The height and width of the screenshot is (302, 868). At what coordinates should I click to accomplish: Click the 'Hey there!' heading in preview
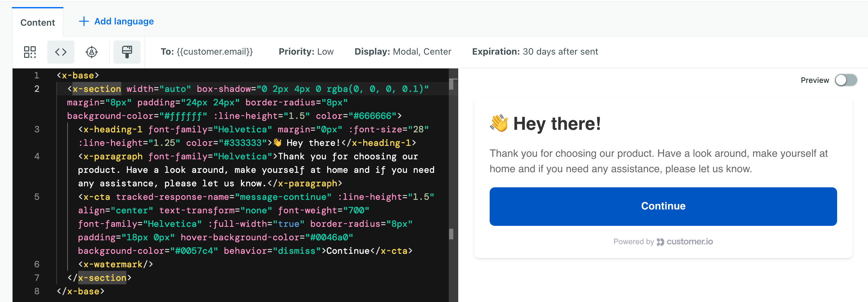pos(557,124)
